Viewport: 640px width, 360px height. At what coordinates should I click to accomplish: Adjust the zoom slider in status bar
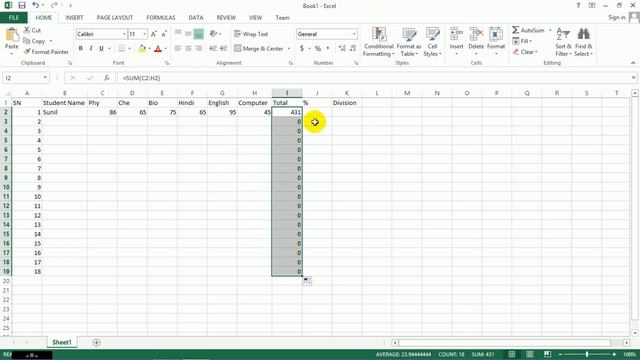point(587,354)
